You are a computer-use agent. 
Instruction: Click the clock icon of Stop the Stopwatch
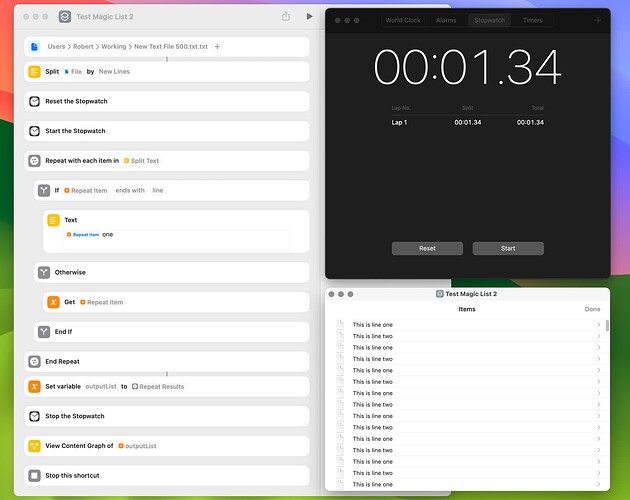35,416
